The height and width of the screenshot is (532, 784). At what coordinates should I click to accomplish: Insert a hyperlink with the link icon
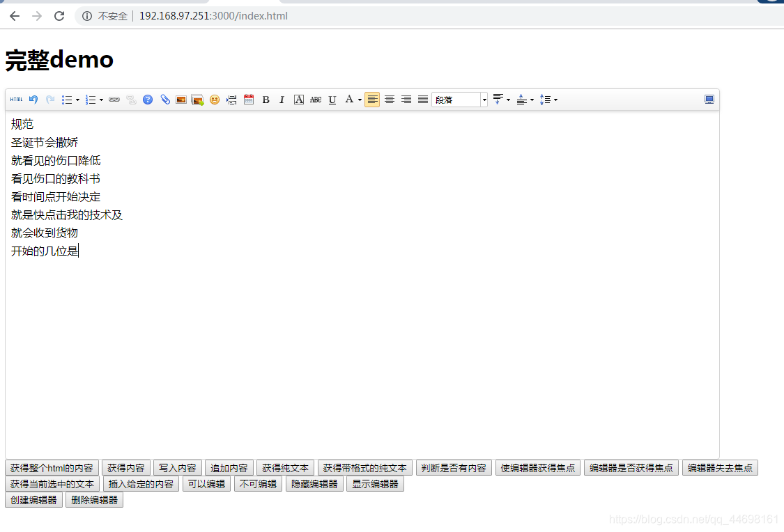(x=114, y=100)
